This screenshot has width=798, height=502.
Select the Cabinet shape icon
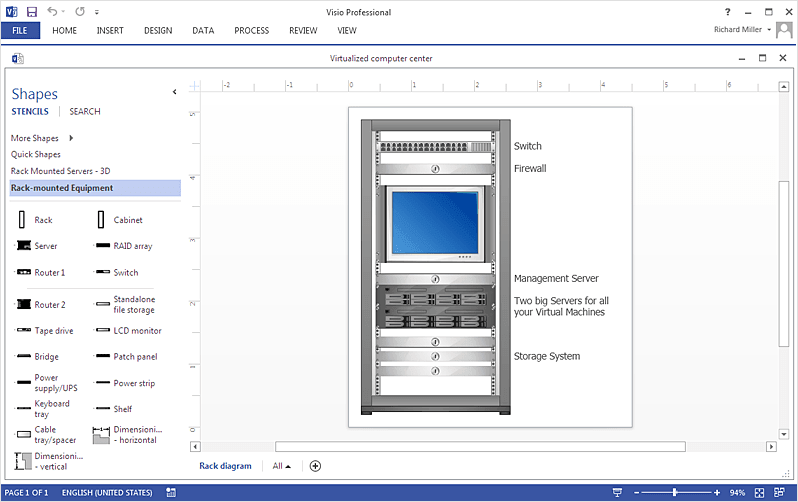[101, 220]
